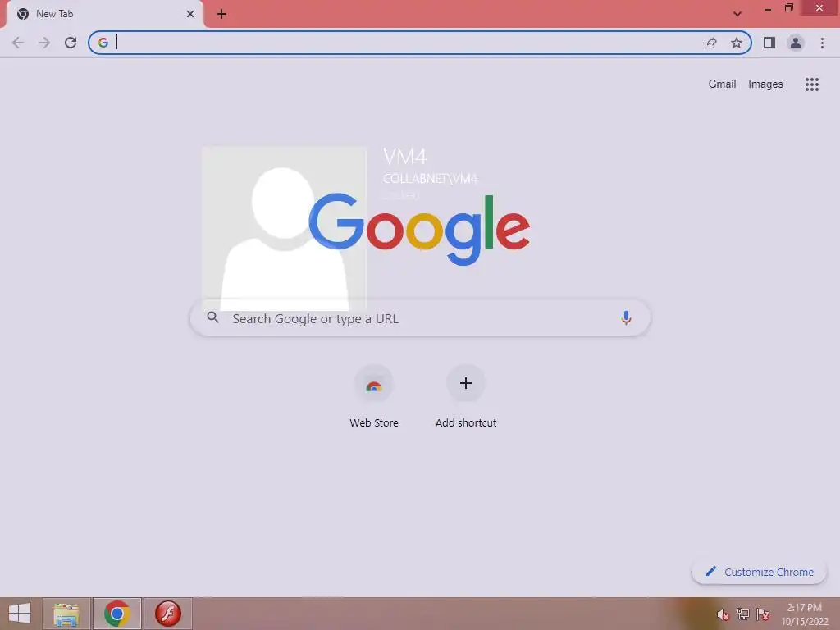Open a new tab with plus button

coord(221,14)
